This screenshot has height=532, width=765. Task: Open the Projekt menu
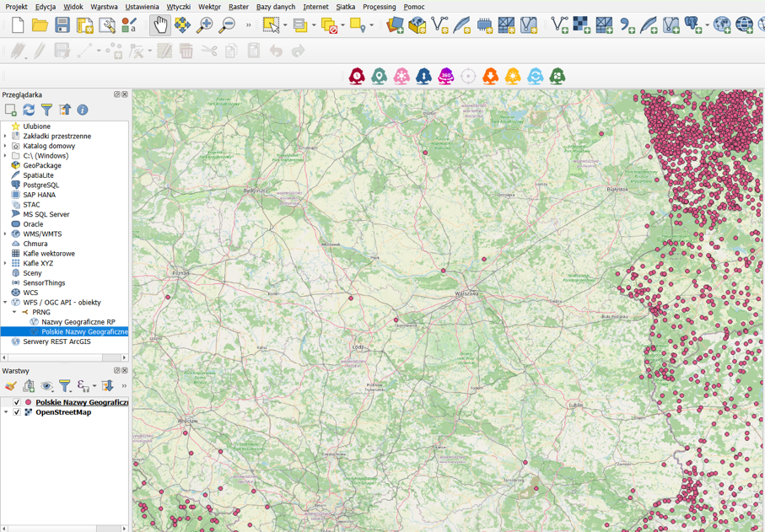[x=17, y=7]
